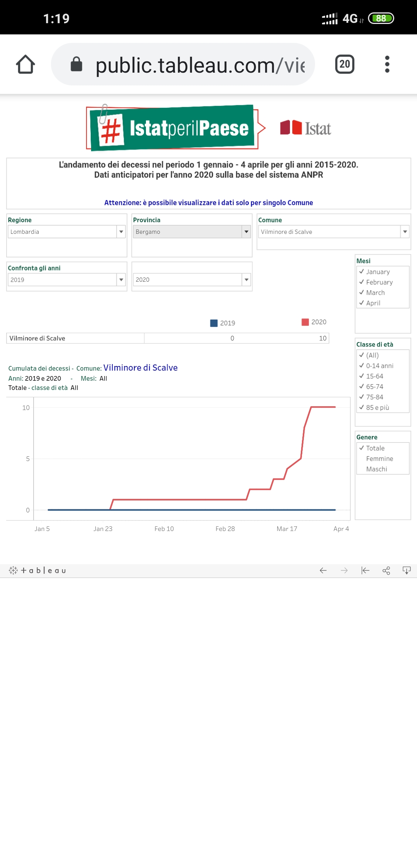
Task: Open the Comune dropdown for Vilminore di Scalve
Action: tap(405, 232)
